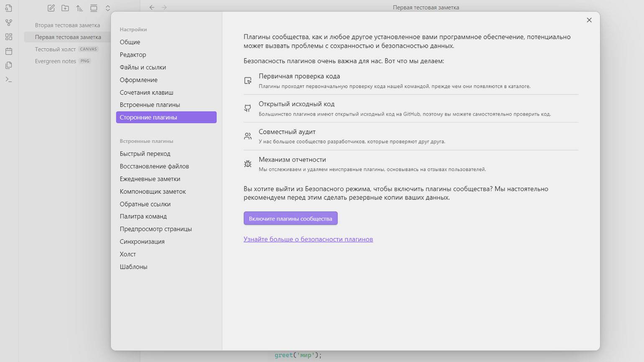Screen dimensions: 644x362
Task: Open Синхронизация plugin settings
Action: (x=166, y=242)
